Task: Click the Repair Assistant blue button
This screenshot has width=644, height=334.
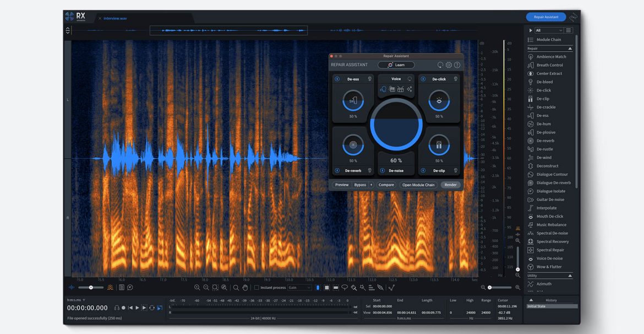Action: pyautogui.click(x=546, y=17)
